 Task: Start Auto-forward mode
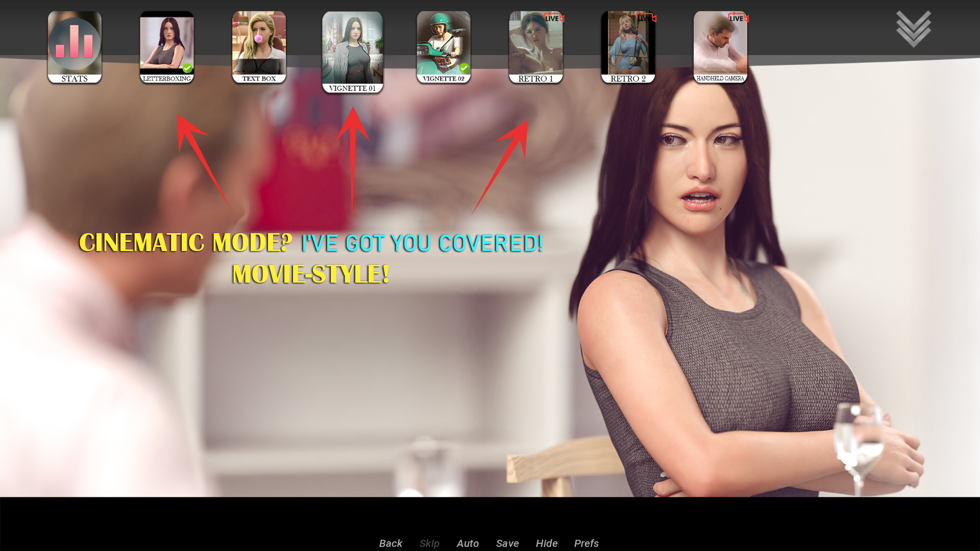468,543
